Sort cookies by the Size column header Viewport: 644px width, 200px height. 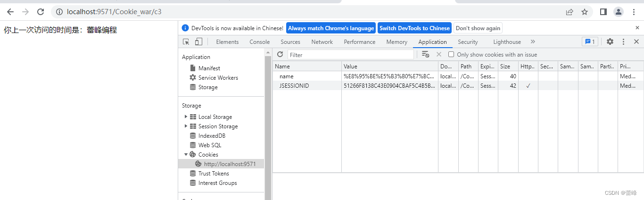[x=508, y=67]
